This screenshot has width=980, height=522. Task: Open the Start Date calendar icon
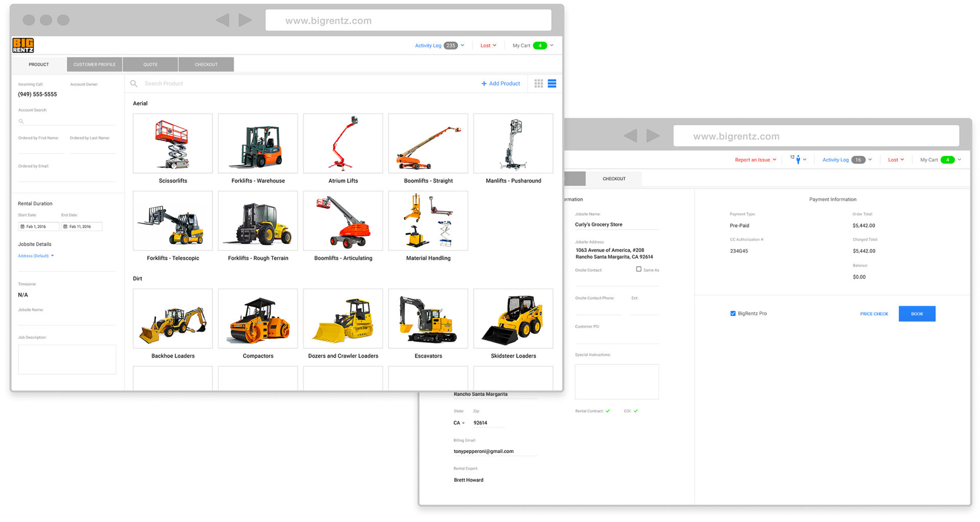click(x=22, y=227)
